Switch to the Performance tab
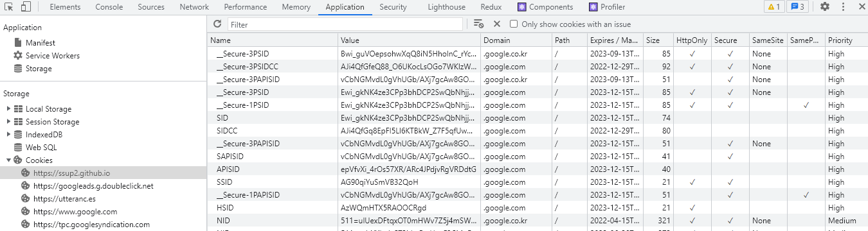 point(245,7)
